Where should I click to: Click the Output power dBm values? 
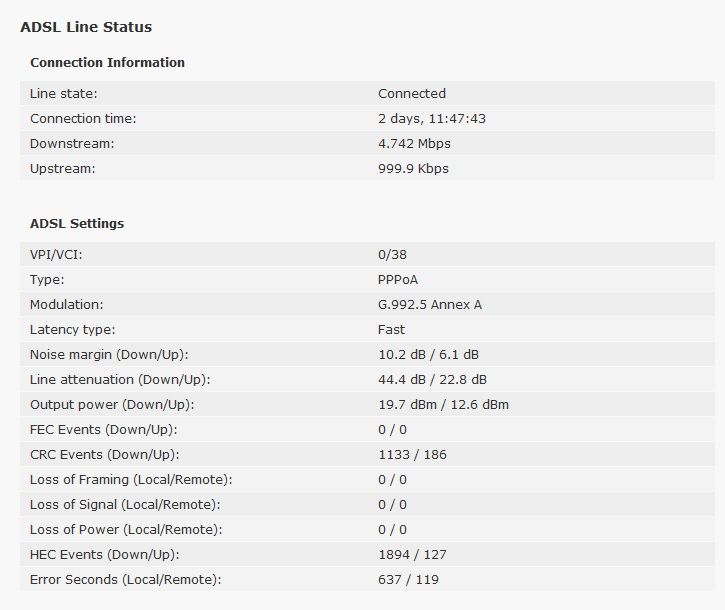443,404
